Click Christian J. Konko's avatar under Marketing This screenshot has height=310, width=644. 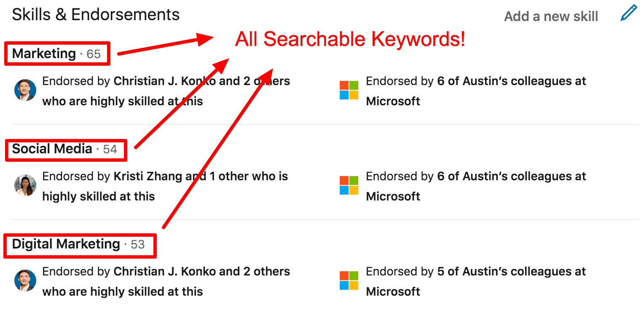pos(25,90)
